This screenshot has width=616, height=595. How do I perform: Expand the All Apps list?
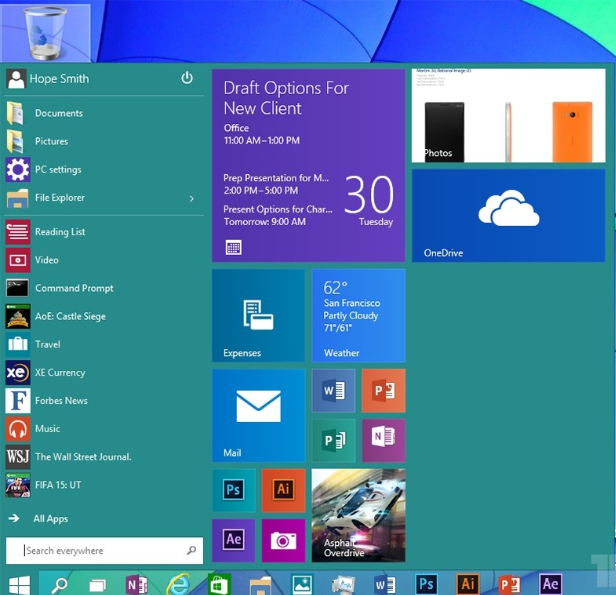coord(50,519)
